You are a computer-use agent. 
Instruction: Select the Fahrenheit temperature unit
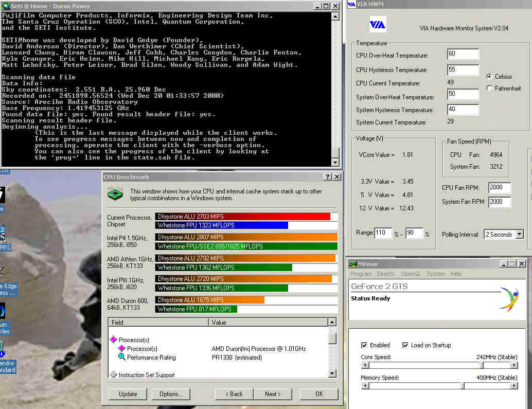tap(489, 88)
